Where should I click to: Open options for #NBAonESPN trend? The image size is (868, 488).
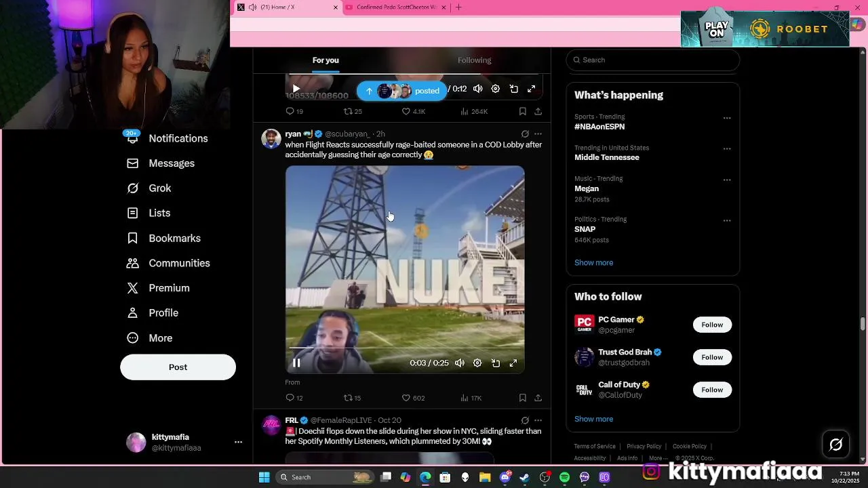[x=727, y=118]
